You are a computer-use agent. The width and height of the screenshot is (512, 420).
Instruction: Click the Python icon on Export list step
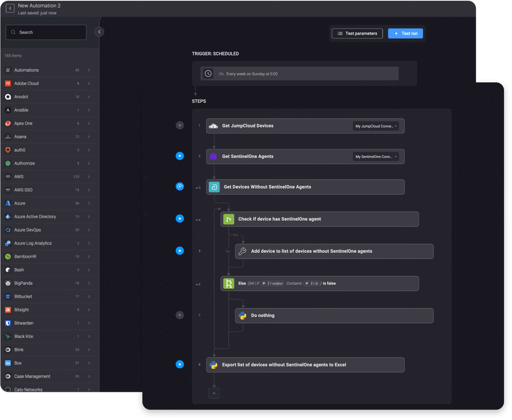(214, 365)
